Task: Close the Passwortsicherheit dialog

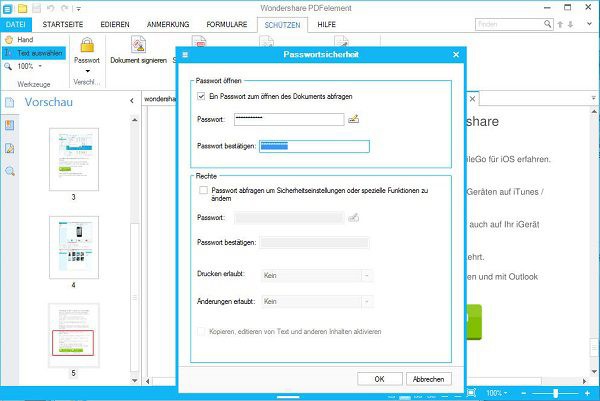Action: 456,55
